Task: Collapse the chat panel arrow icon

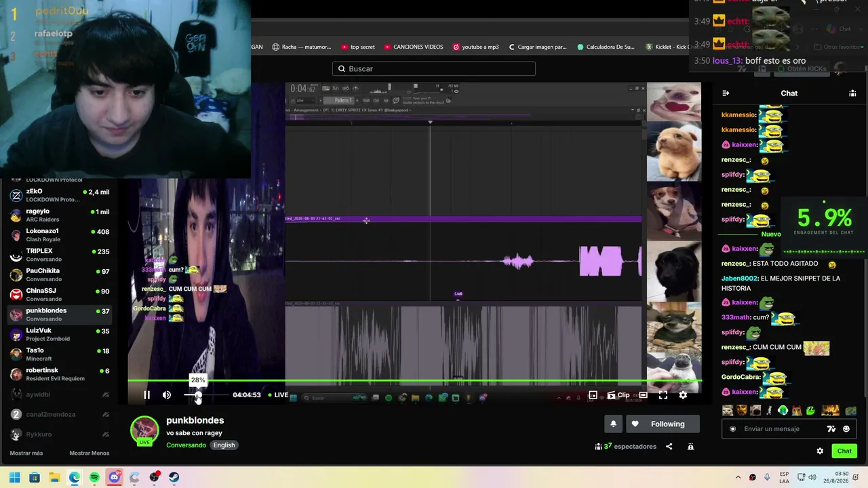Action: pyautogui.click(x=726, y=94)
